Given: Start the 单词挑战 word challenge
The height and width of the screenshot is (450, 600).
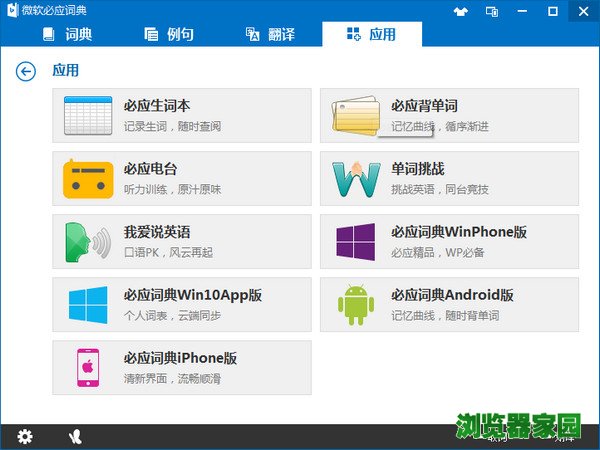Looking at the screenshot, I should tap(449, 178).
